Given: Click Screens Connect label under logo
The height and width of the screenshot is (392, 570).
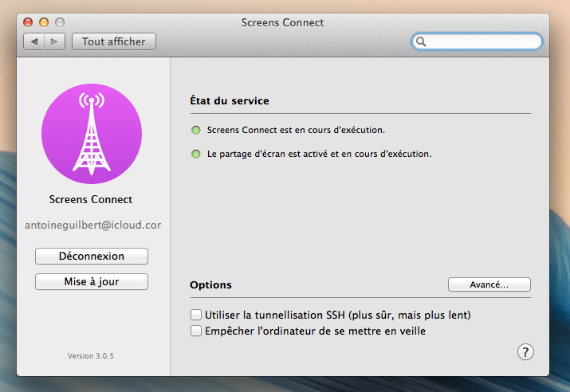Looking at the screenshot, I should tap(91, 199).
